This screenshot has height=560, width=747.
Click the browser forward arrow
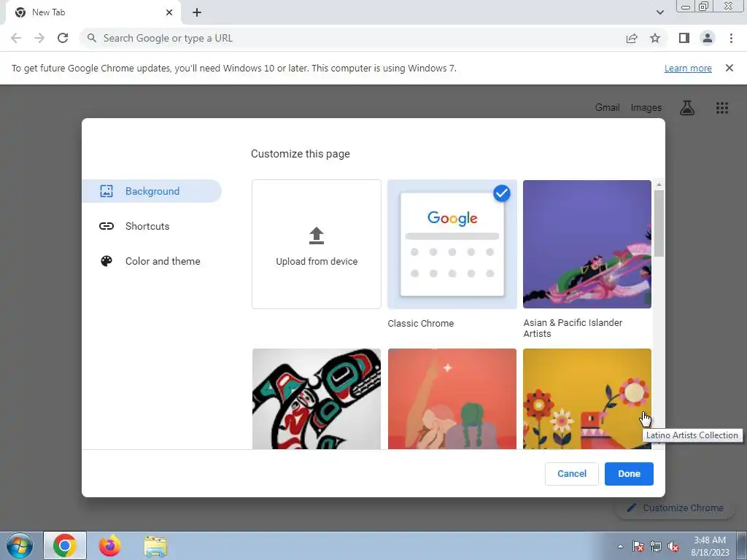39,38
